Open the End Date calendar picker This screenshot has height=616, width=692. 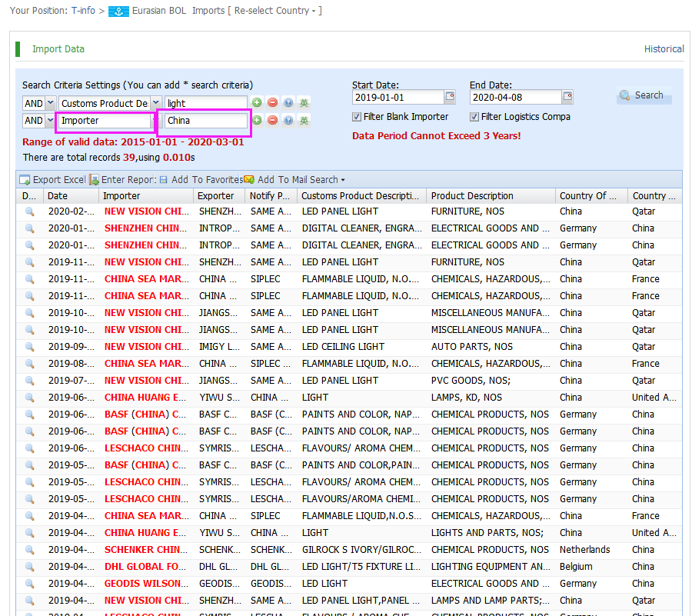click(567, 98)
